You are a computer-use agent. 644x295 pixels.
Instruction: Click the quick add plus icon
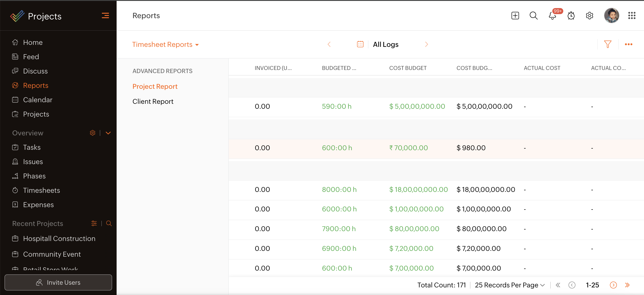[515, 15]
